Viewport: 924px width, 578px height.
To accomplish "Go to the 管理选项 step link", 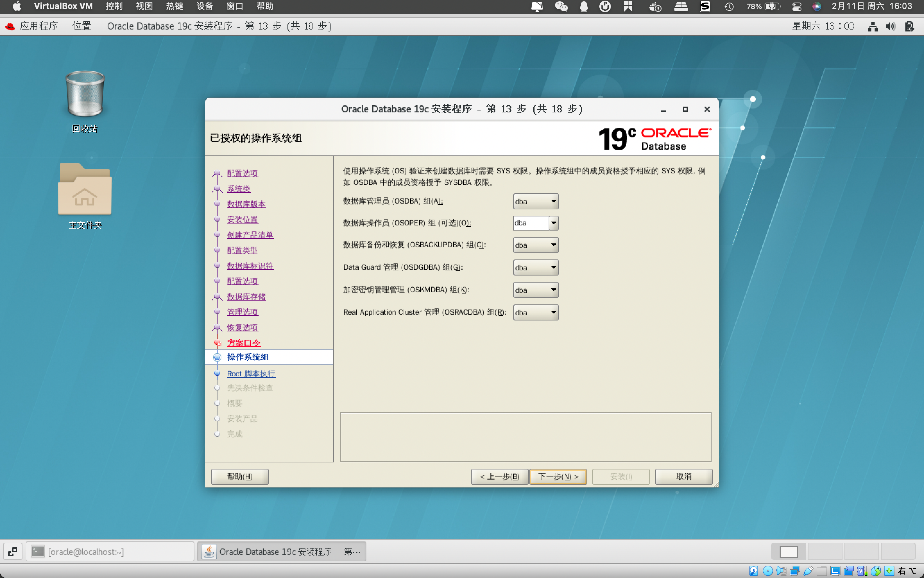I will (x=243, y=312).
